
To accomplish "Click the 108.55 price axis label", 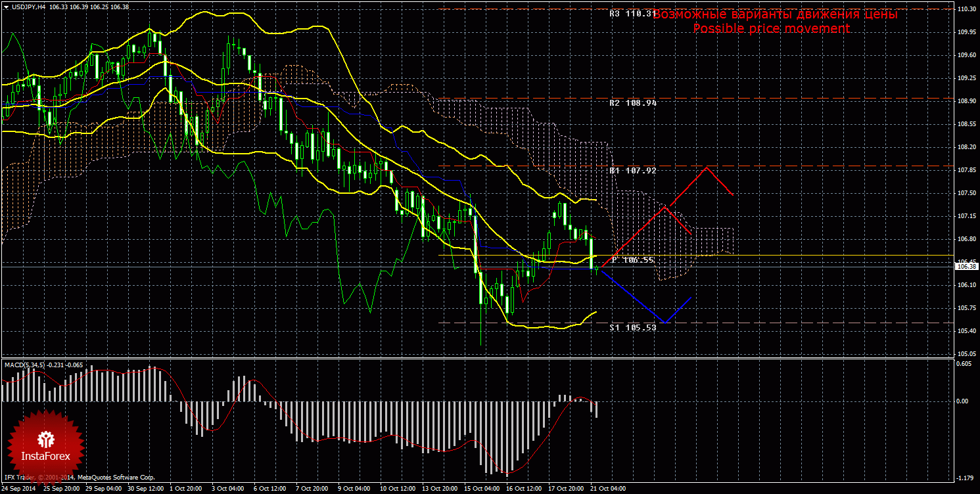I will (966, 124).
